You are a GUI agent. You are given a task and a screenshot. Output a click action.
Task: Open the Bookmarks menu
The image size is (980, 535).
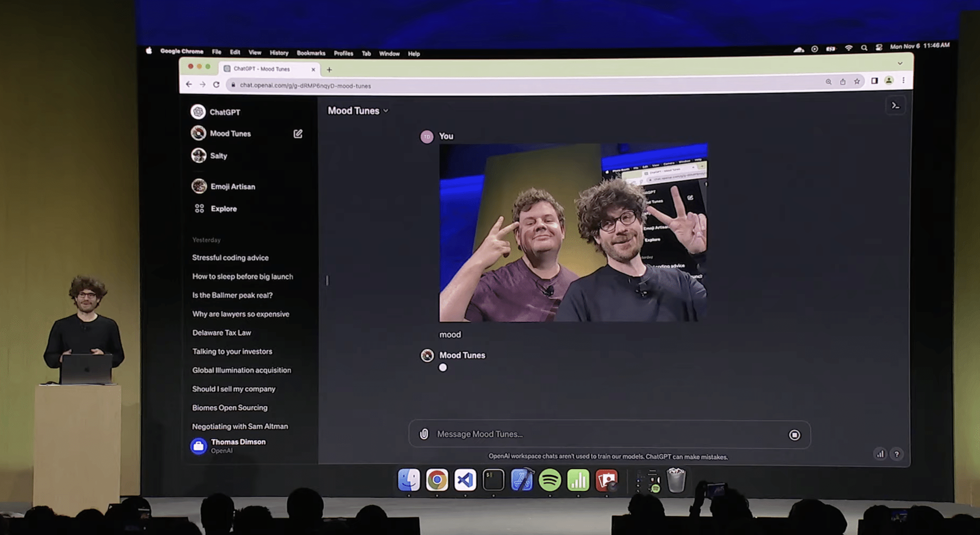pyautogui.click(x=311, y=53)
